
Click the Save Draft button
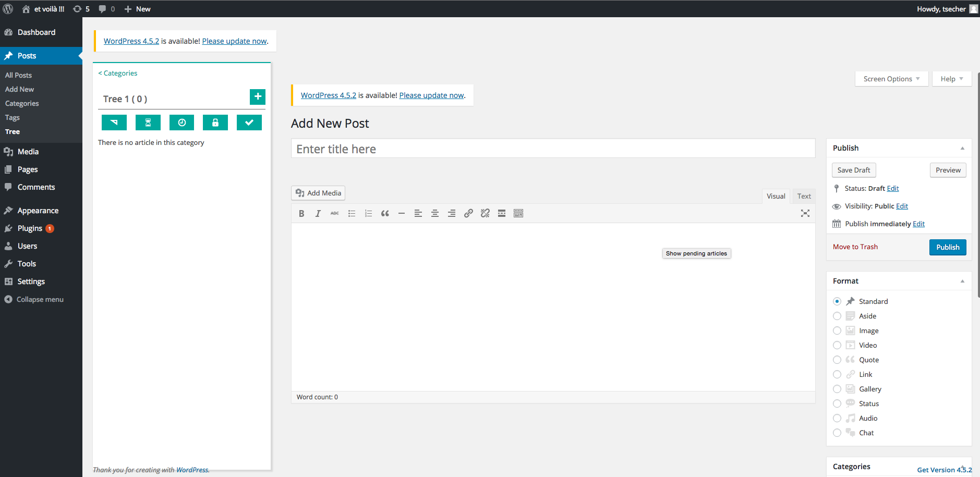(x=854, y=170)
